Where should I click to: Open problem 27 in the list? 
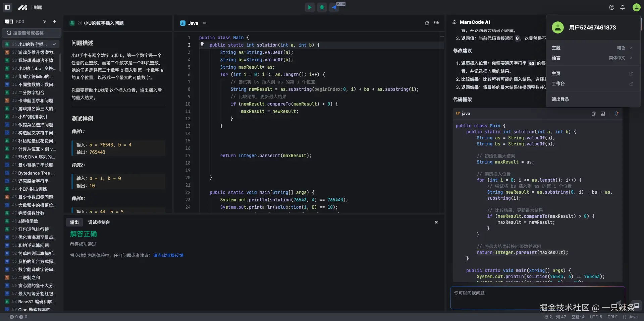click(34, 52)
